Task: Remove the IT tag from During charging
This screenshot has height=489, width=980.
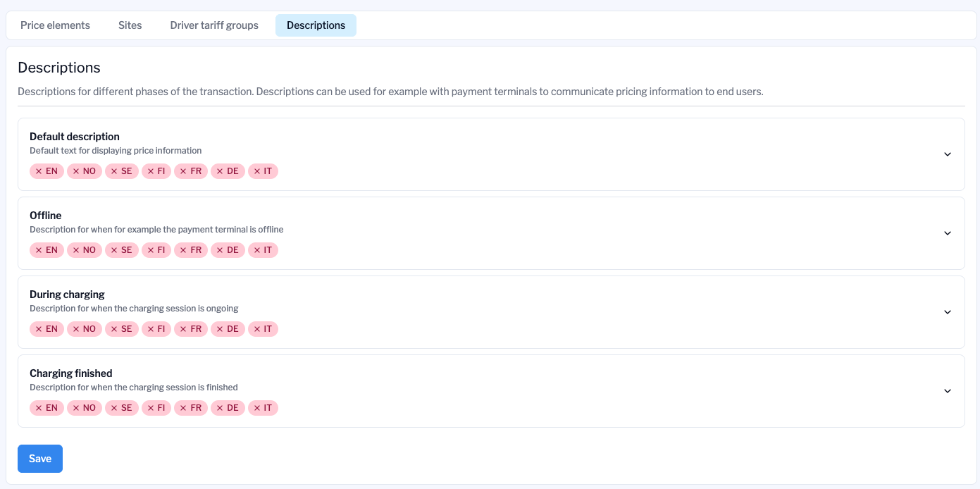Action: click(x=257, y=328)
